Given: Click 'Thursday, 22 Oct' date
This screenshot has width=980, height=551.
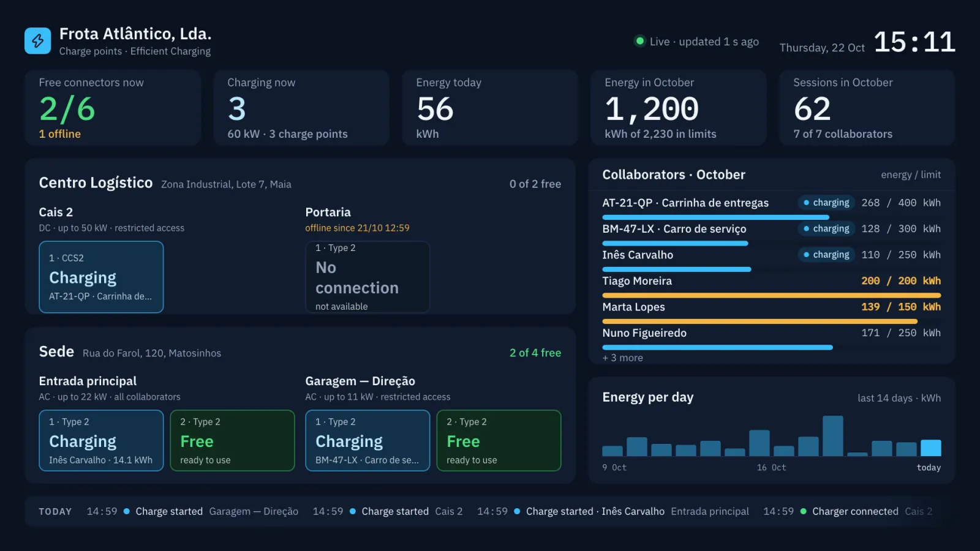Looking at the screenshot, I should (x=822, y=48).
